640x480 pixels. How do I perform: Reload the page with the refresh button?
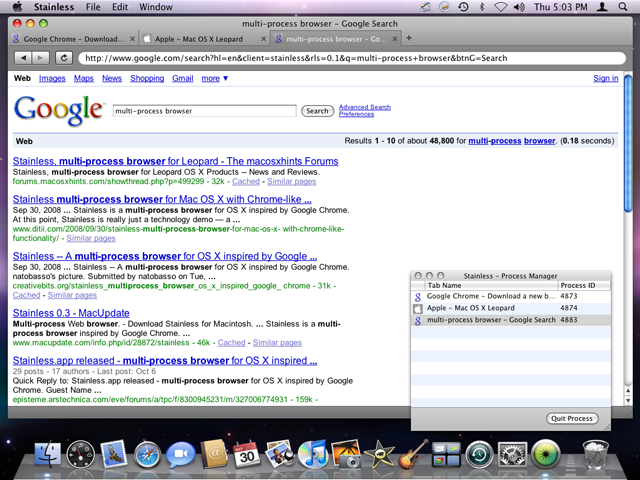pyautogui.click(x=64, y=58)
